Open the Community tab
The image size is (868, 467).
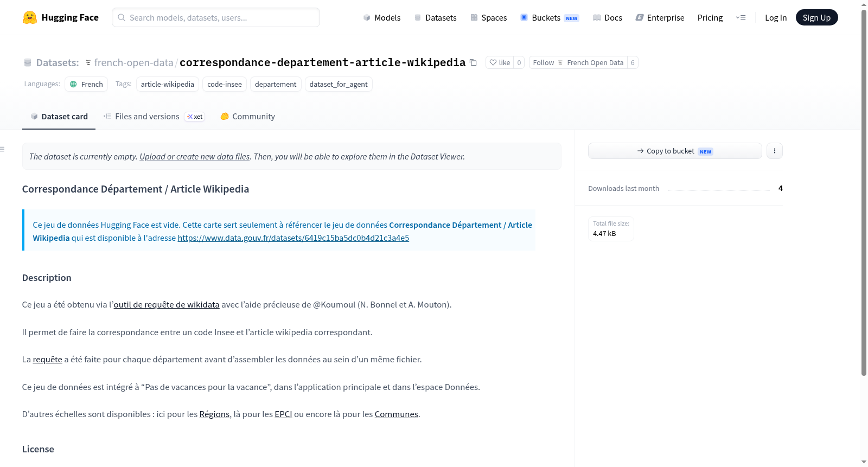[x=247, y=116]
